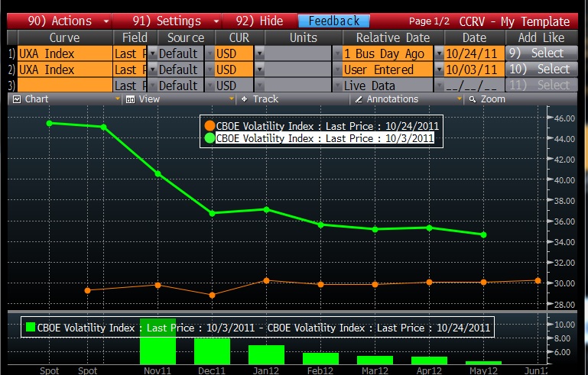Select the 1 Bus Day Ago field
588x375 pixels.
point(388,53)
